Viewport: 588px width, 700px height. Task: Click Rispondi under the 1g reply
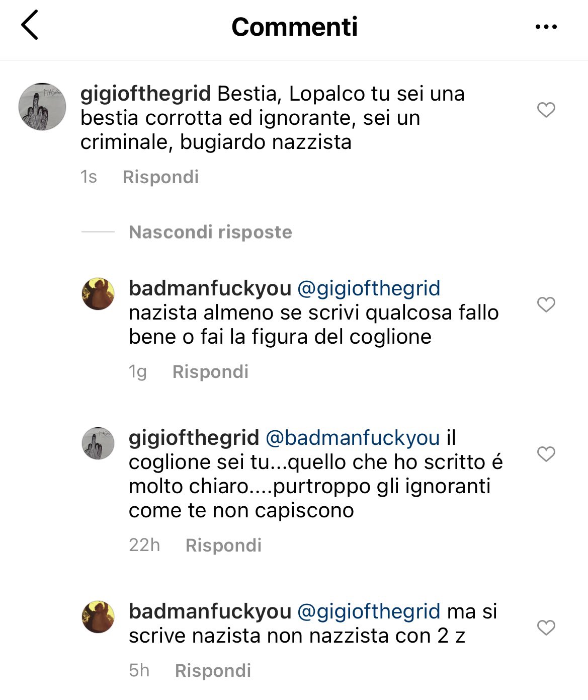tap(210, 372)
